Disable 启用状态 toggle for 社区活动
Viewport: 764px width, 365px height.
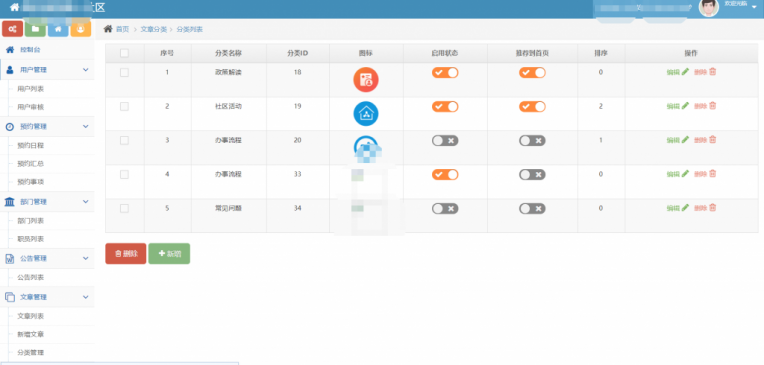point(445,107)
